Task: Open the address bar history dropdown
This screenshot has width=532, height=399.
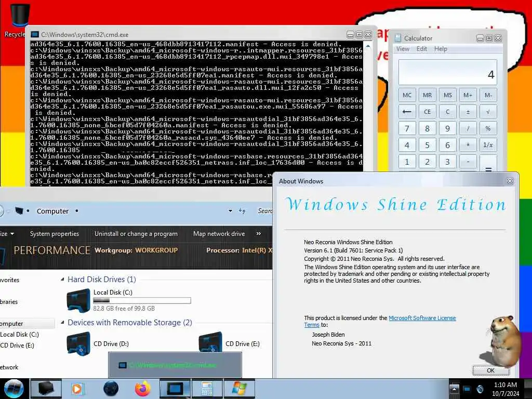Action: point(230,211)
